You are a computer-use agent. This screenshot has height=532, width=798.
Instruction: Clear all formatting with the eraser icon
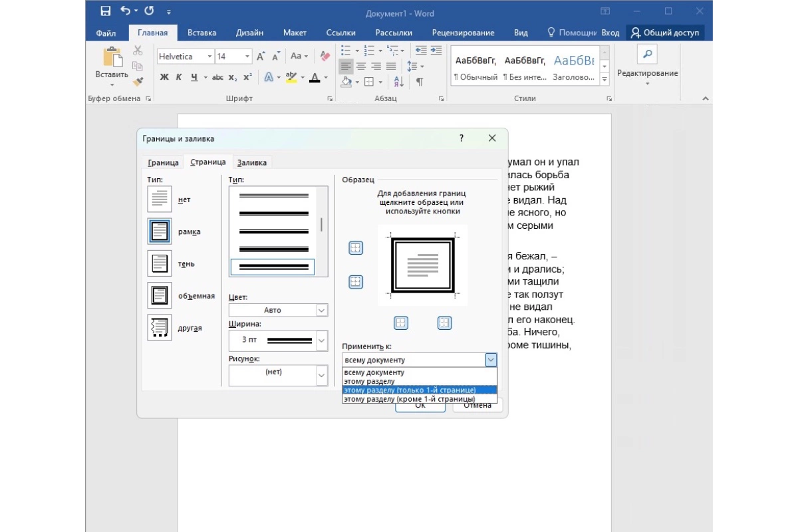[x=325, y=57]
